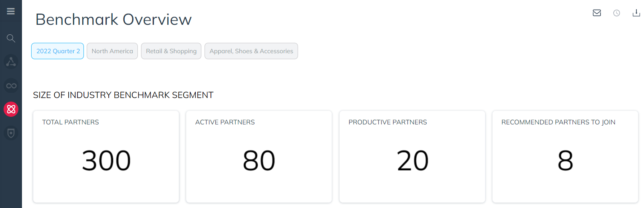Screen dimensions: 644x208
Task: Open the shield icon in sidebar
Action: click(11, 133)
